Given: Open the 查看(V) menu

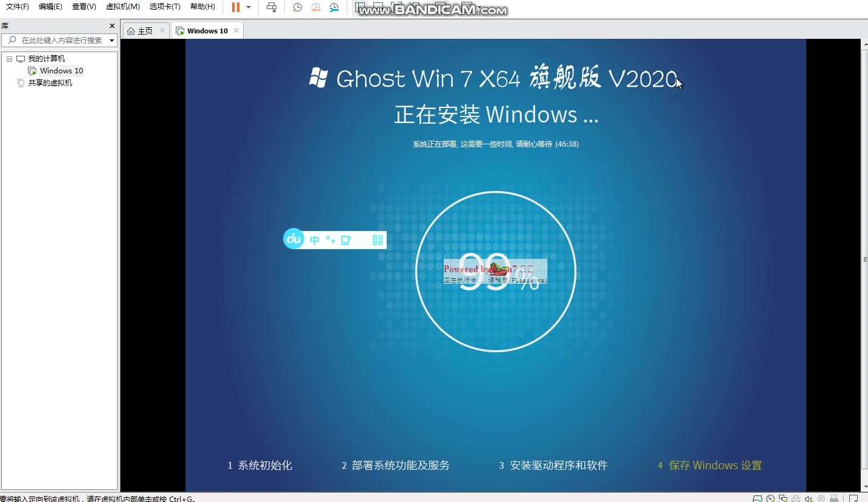Looking at the screenshot, I should coord(84,7).
